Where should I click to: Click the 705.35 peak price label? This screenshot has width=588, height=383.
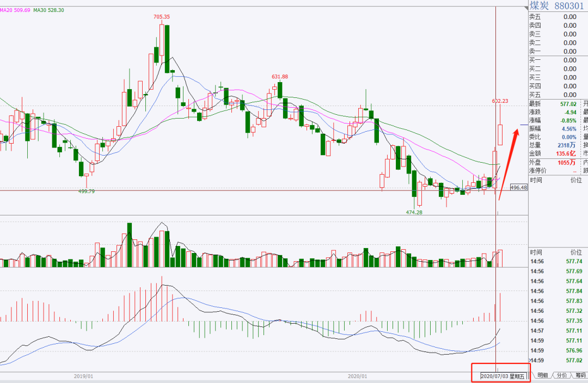click(x=162, y=17)
